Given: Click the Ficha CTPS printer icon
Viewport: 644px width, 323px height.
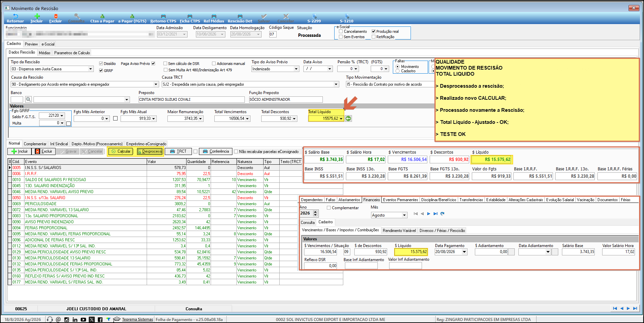Looking at the screenshot, I should [190, 16].
